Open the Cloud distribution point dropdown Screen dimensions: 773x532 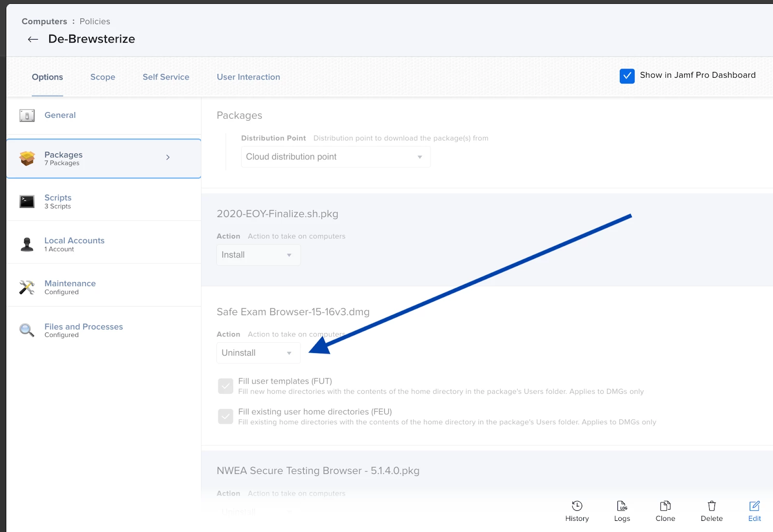pyautogui.click(x=336, y=157)
